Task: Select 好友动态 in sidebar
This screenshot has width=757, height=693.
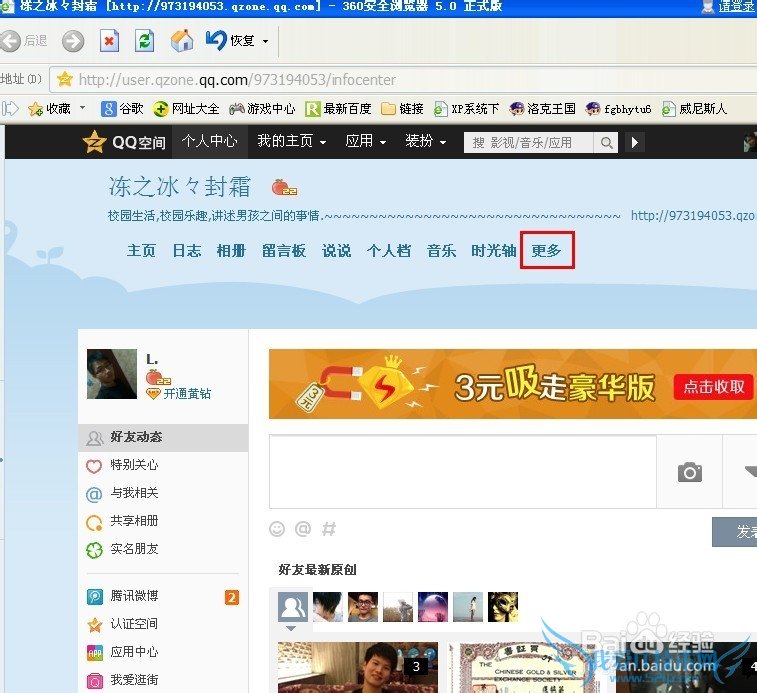Action: tap(163, 438)
